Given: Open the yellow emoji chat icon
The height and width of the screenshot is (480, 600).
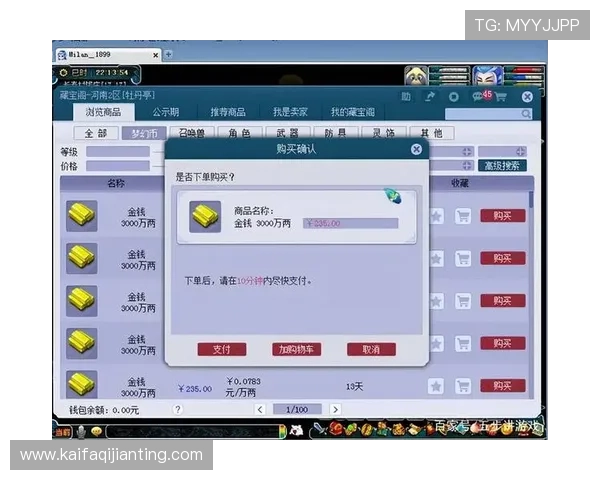Looking at the screenshot, I should point(97,432).
